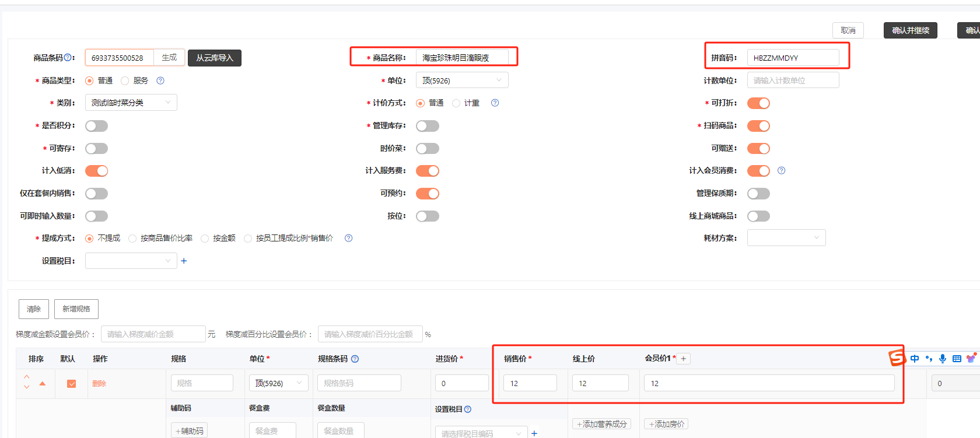Enable the 是否积分 toggle switch

[x=96, y=126]
